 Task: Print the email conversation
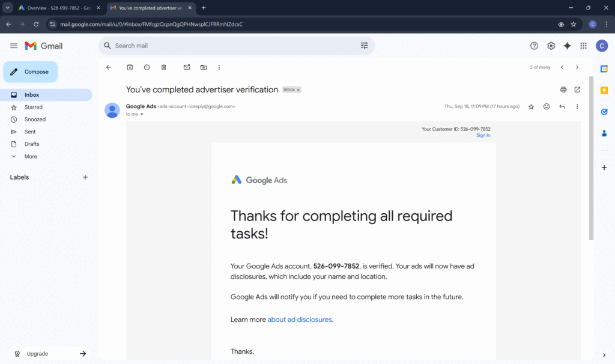pyautogui.click(x=563, y=89)
